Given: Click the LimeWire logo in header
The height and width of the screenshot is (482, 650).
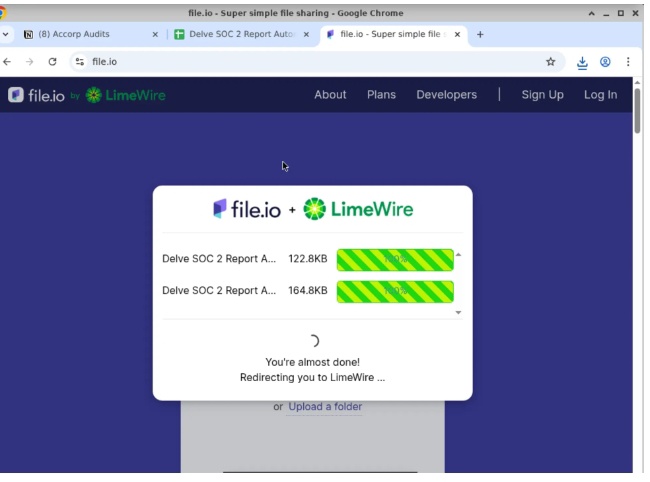Looking at the screenshot, I should [126, 95].
